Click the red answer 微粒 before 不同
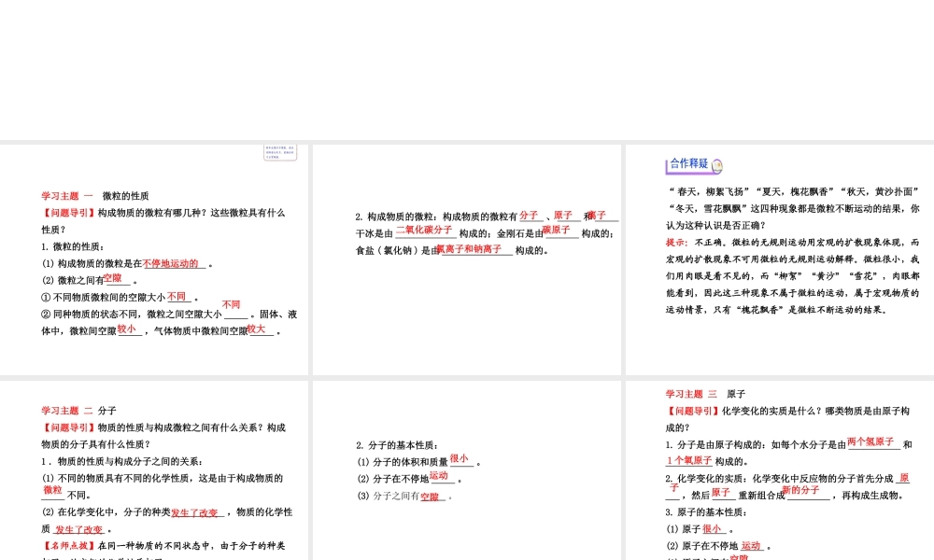 coord(52,490)
